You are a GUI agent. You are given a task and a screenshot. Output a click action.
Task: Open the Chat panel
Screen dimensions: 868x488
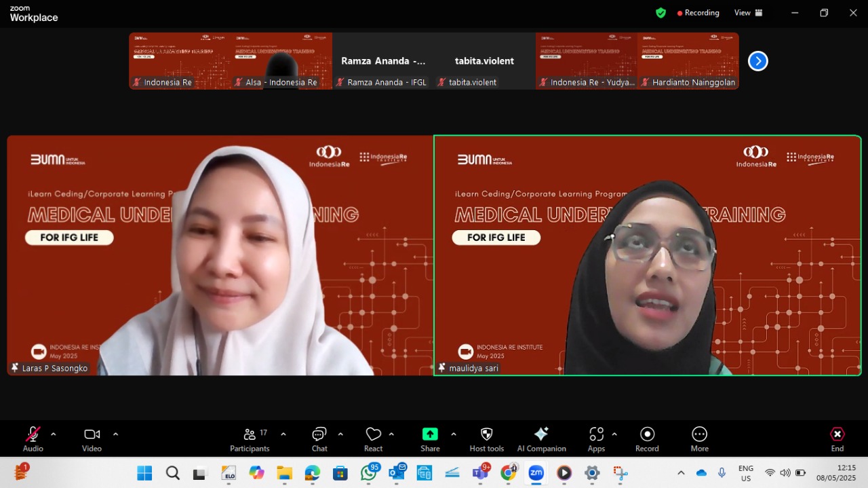(319, 439)
